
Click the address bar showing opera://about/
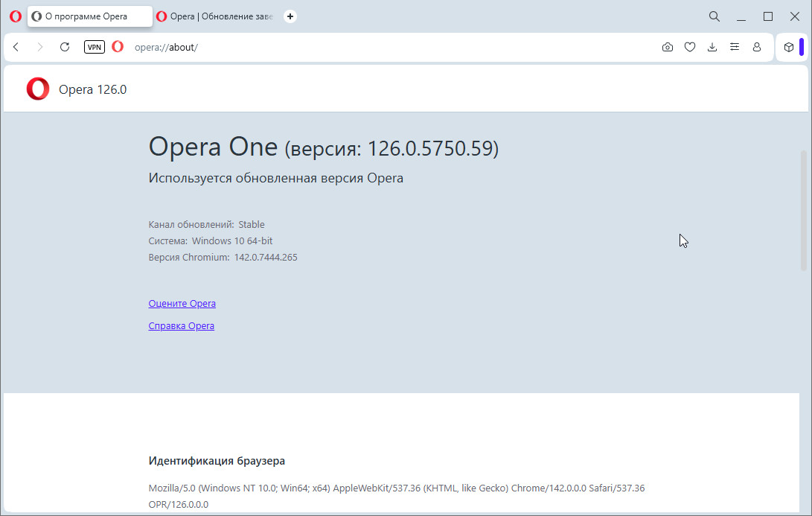(x=372, y=47)
